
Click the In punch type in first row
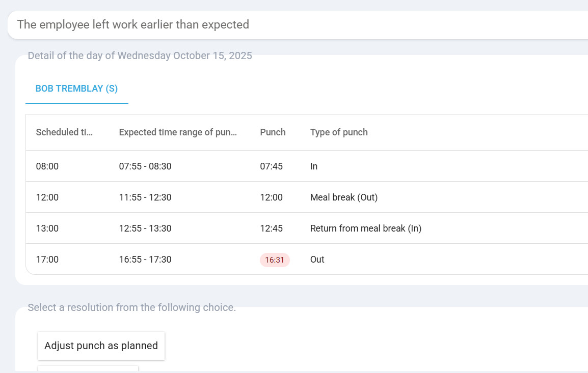[314, 166]
